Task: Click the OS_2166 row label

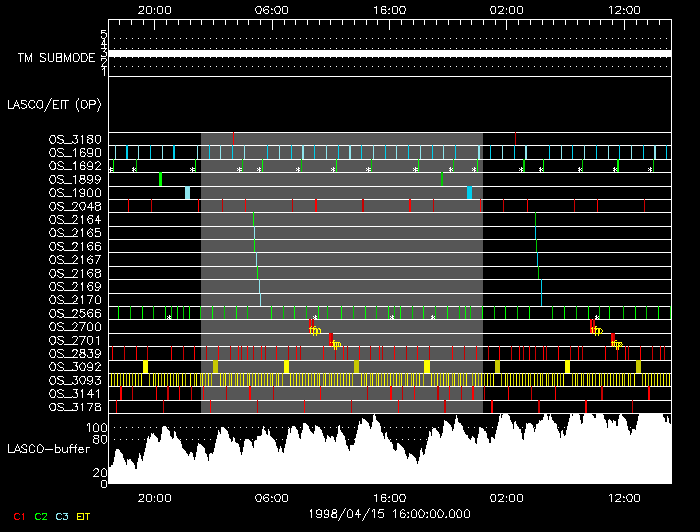Action: (75, 246)
